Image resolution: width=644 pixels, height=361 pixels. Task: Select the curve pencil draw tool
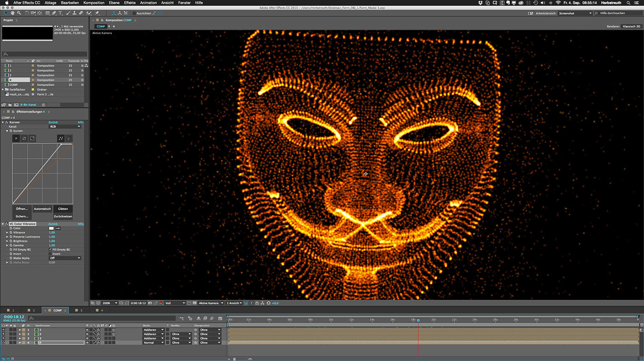69,138
